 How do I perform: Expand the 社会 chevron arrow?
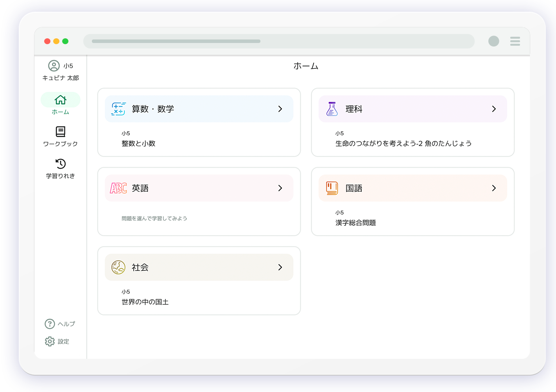click(280, 267)
